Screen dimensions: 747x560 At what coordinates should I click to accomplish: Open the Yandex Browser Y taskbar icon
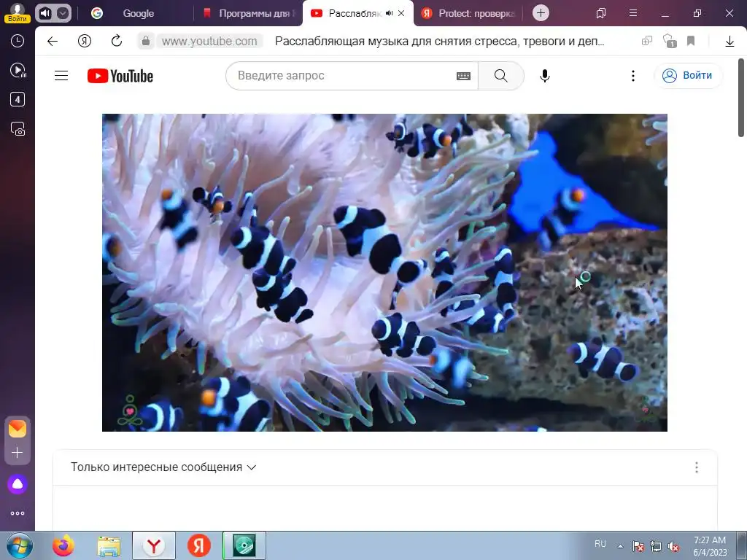(154, 545)
